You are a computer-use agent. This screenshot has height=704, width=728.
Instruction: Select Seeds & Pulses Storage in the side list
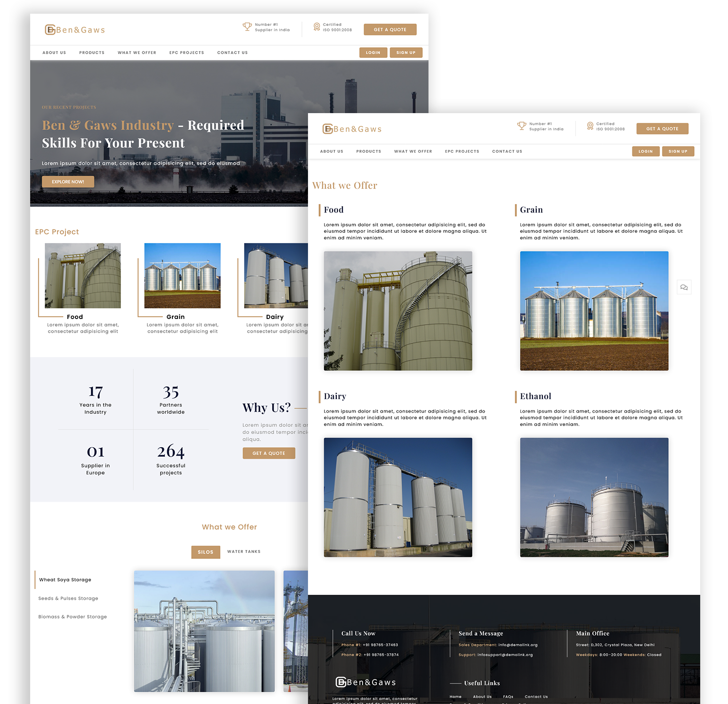click(x=68, y=598)
